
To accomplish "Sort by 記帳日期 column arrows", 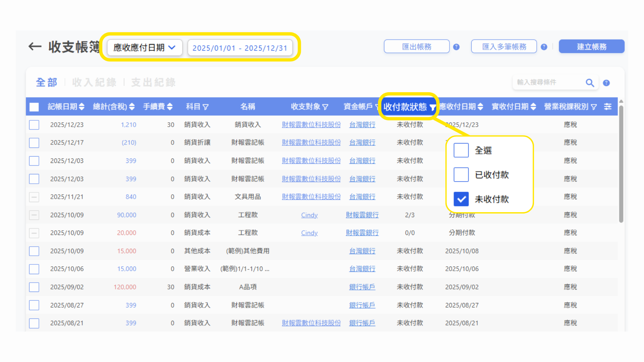I will (82, 107).
